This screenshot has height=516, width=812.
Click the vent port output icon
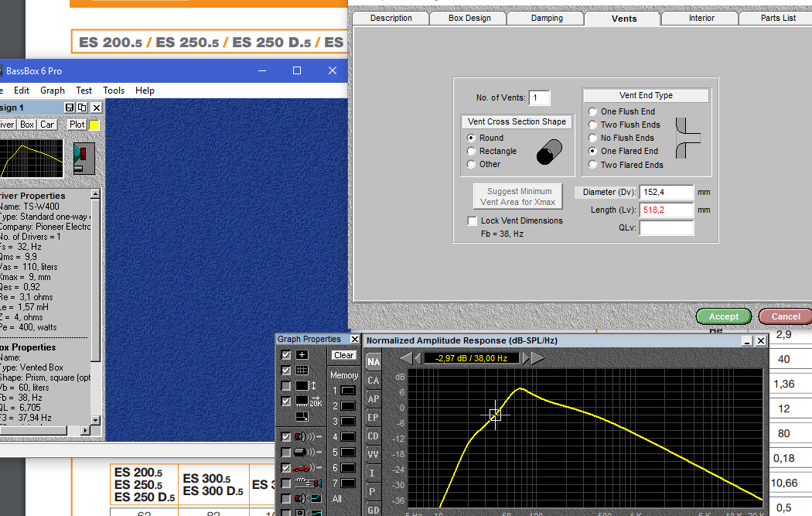(x=308, y=453)
